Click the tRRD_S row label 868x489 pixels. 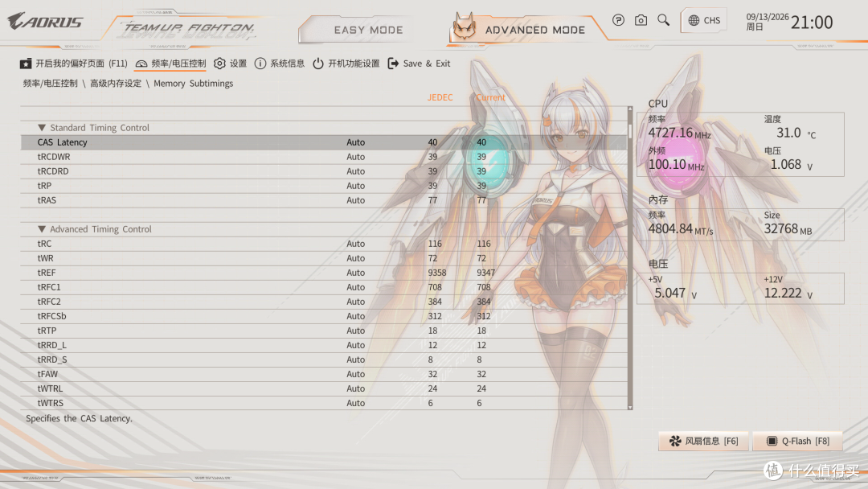point(52,360)
